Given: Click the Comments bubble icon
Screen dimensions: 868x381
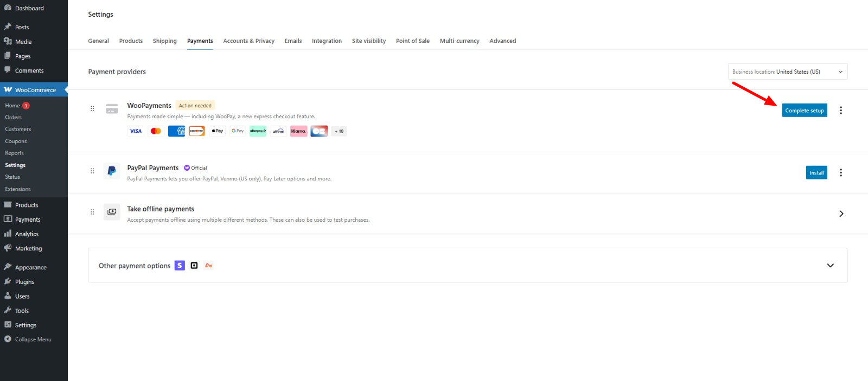Looking at the screenshot, I should (x=8, y=70).
